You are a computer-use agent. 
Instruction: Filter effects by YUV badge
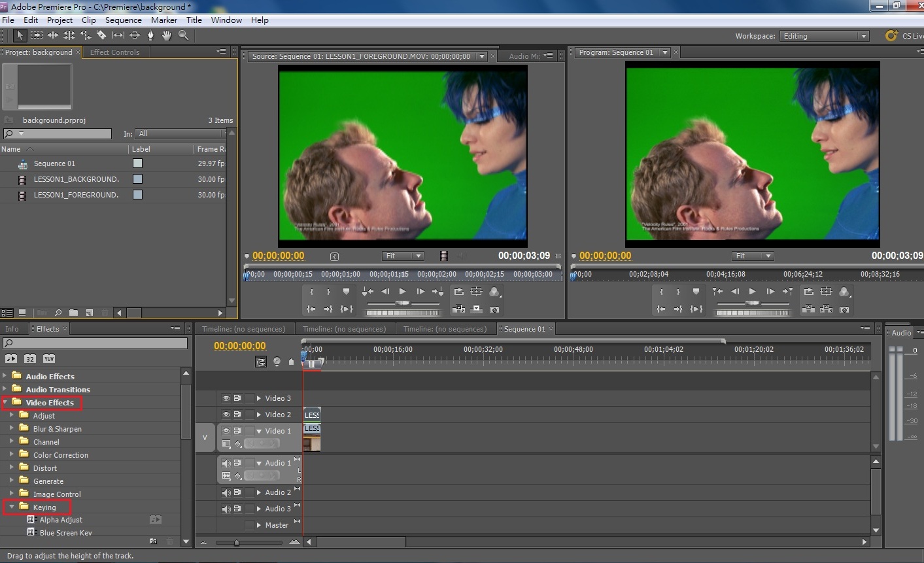pyautogui.click(x=49, y=358)
